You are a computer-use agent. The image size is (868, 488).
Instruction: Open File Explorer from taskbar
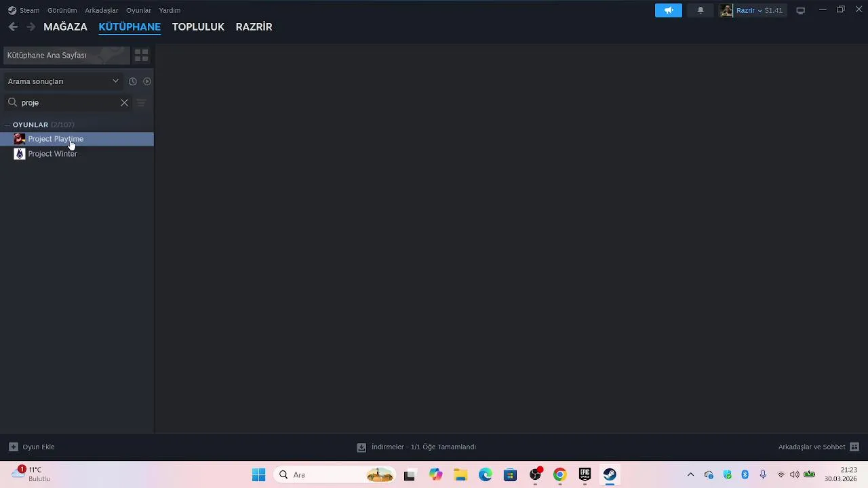(460, 475)
